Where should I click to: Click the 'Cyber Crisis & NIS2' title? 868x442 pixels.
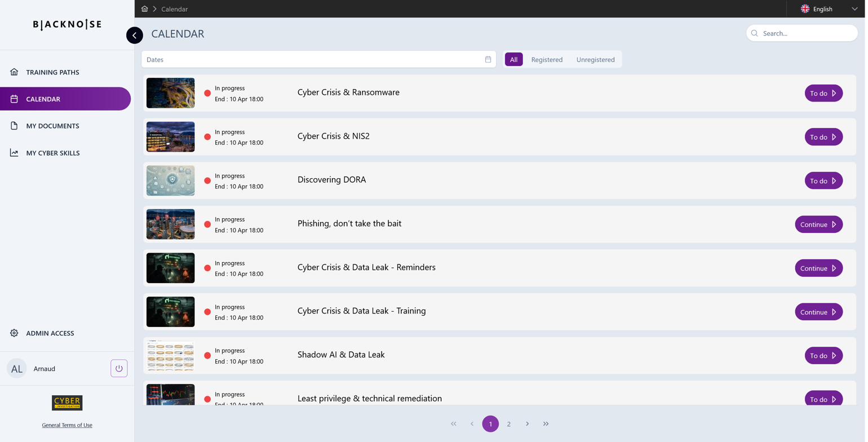tap(334, 136)
